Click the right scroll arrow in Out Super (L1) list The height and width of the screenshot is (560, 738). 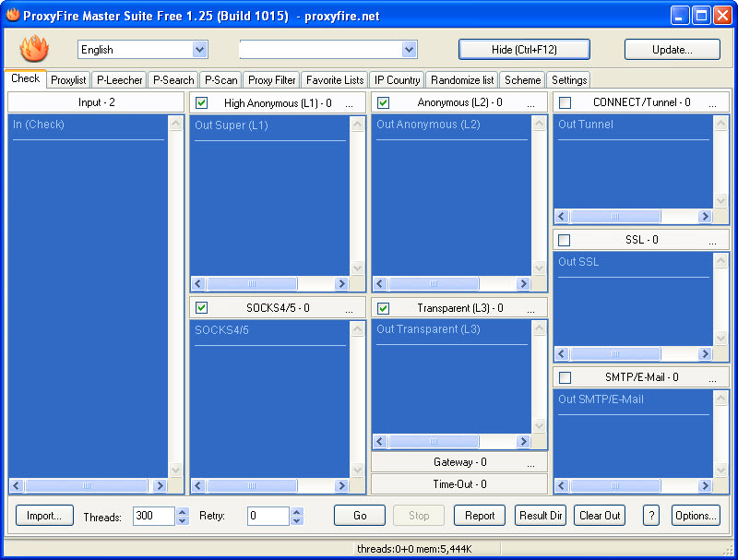pyautogui.click(x=341, y=284)
